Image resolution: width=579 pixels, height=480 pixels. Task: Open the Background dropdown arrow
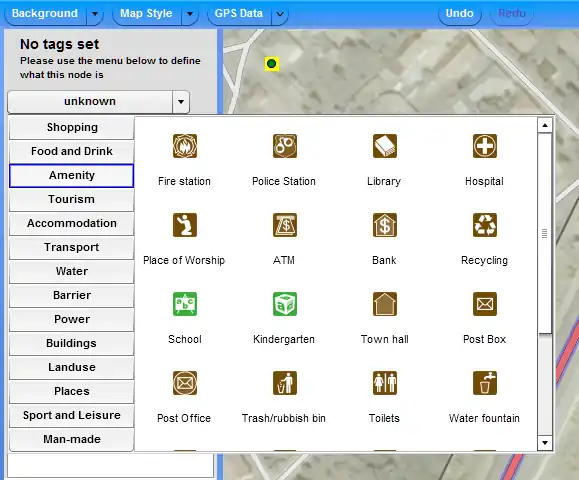[x=95, y=14]
